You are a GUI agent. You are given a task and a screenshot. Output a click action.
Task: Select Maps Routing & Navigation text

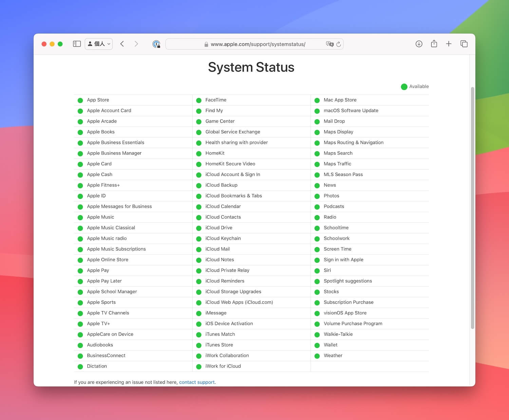[x=354, y=142]
